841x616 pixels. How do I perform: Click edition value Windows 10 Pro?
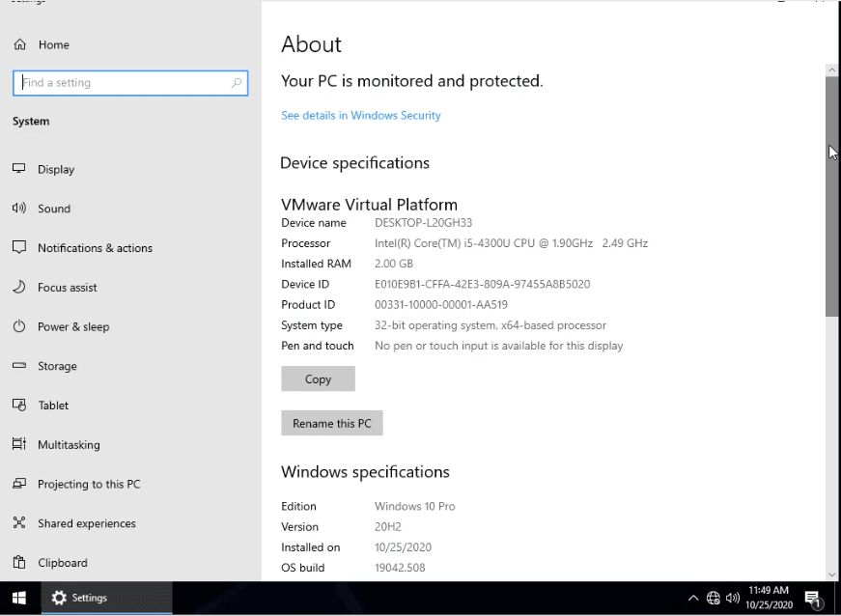point(414,506)
